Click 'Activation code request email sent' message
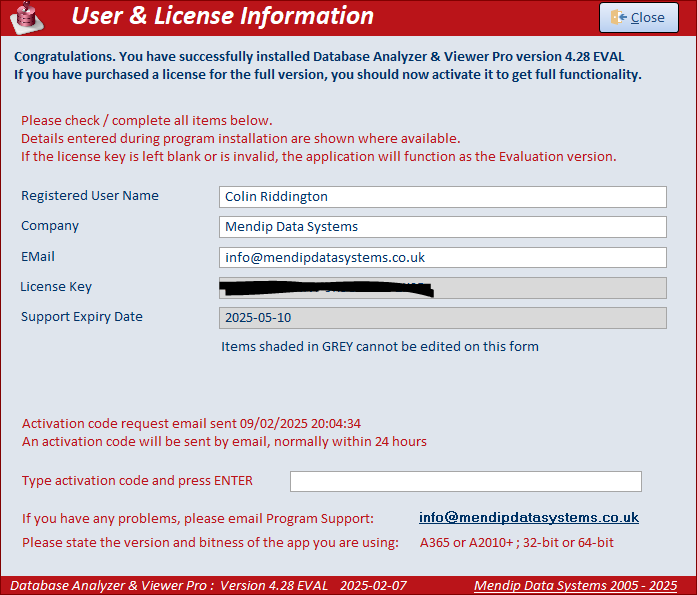Viewport: 697px width, 595px height. 192,423
